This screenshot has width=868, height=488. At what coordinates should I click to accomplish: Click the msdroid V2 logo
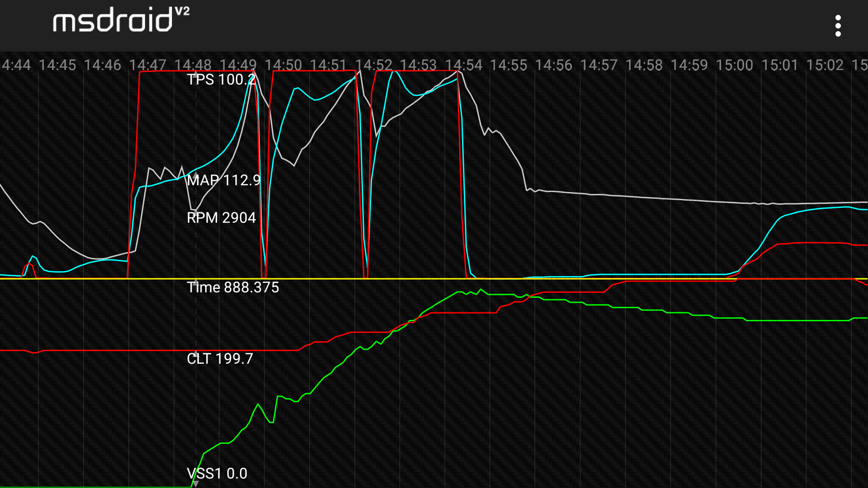121,20
